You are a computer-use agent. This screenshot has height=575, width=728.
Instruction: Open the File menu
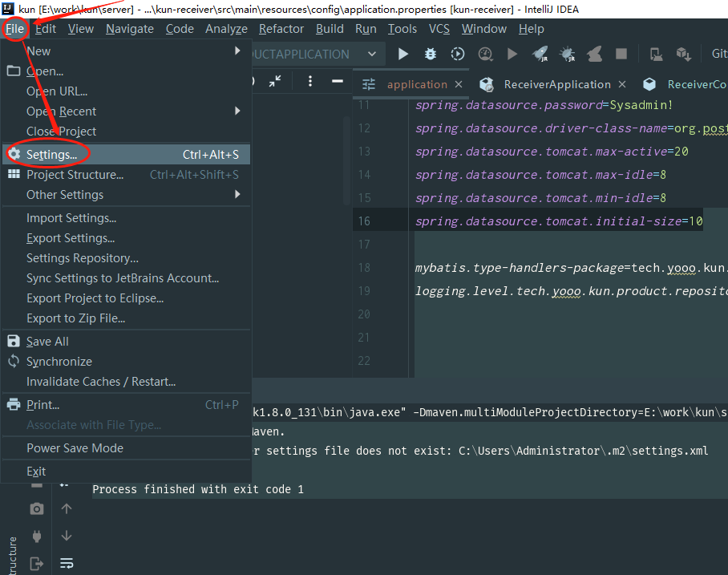click(15, 29)
